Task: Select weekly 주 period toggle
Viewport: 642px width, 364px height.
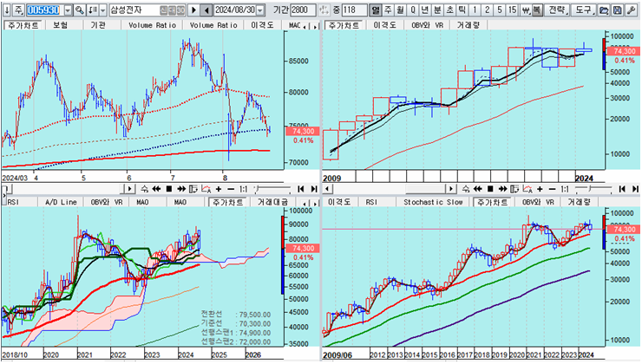Action: pos(388,10)
